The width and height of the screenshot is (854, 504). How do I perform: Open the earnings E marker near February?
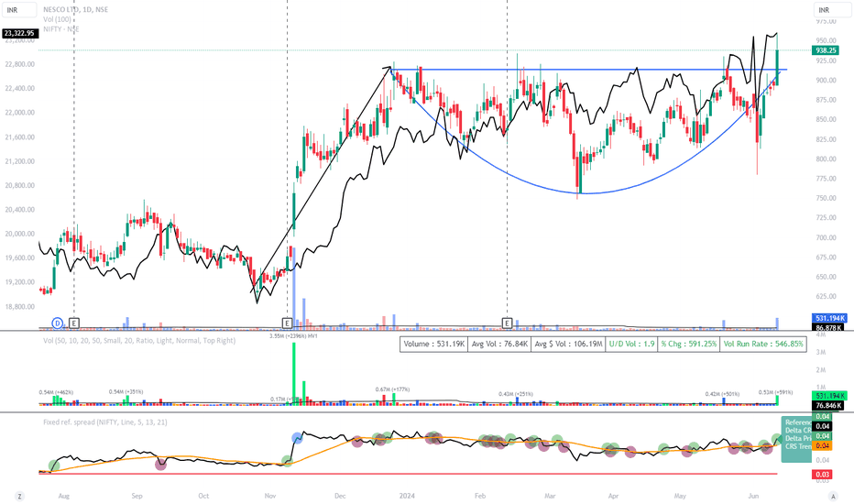[507, 323]
